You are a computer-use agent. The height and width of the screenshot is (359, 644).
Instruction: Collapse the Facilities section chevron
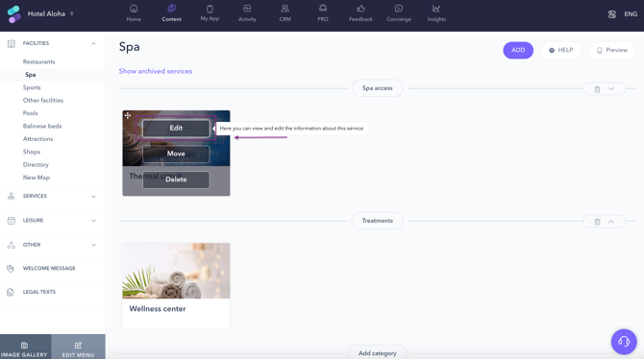tap(93, 43)
